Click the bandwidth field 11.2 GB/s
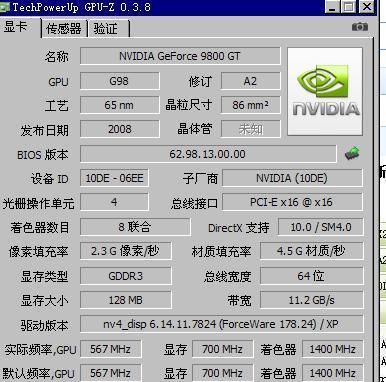This screenshot has height=382, width=386. 311,300
